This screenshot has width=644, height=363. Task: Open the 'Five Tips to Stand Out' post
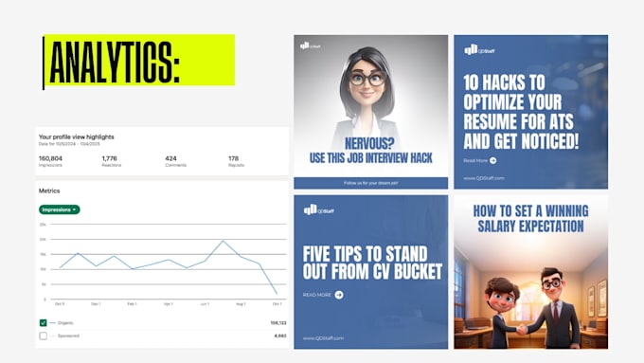point(371,272)
